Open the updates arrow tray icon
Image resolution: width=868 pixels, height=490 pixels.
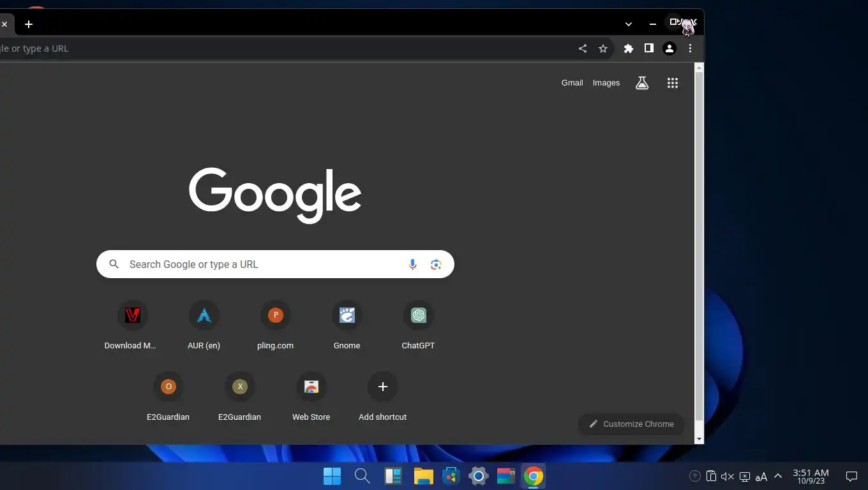click(x=695, y=476)
